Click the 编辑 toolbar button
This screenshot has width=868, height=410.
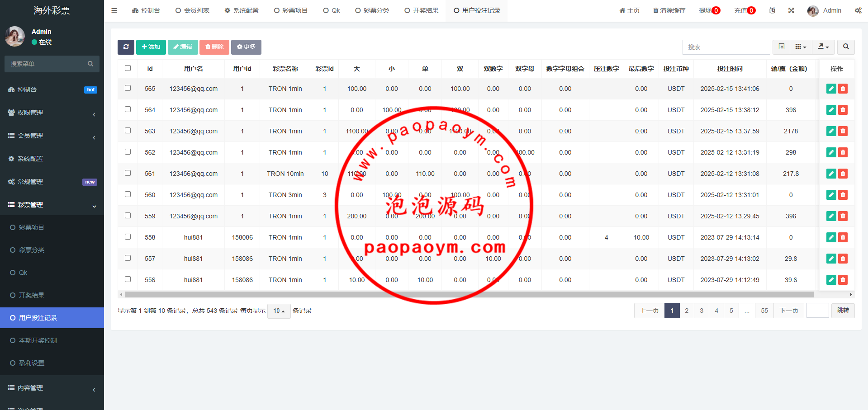click(183, 47)
